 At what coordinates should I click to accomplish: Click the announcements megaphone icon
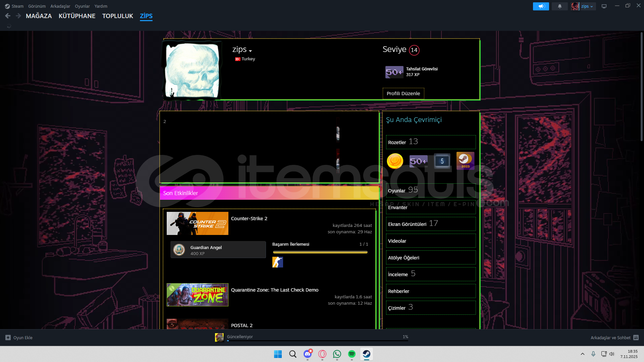coord(541,6)
